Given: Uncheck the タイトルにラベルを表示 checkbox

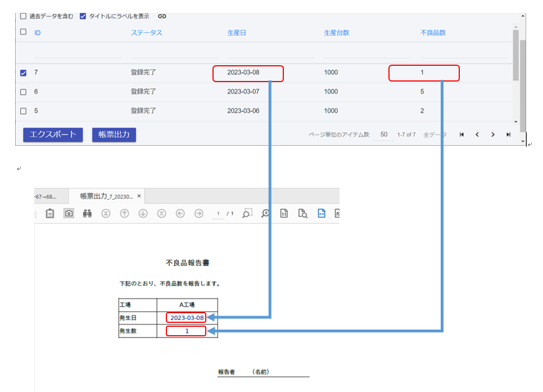Looking at the screenshot, I should [83, 16].
